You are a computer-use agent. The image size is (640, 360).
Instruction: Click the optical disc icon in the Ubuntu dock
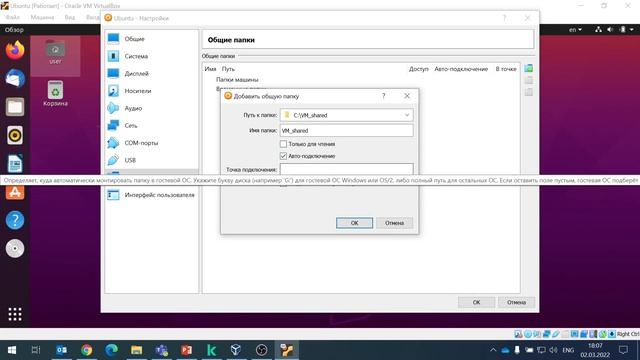pyautogui.click(x=15, y=248)
